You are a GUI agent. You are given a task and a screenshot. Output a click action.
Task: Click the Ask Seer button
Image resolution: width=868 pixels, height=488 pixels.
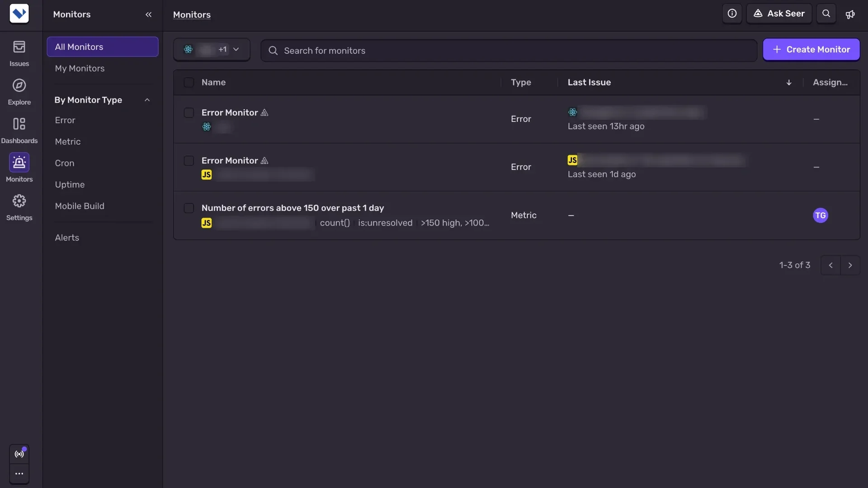click(x=779, y=14)
